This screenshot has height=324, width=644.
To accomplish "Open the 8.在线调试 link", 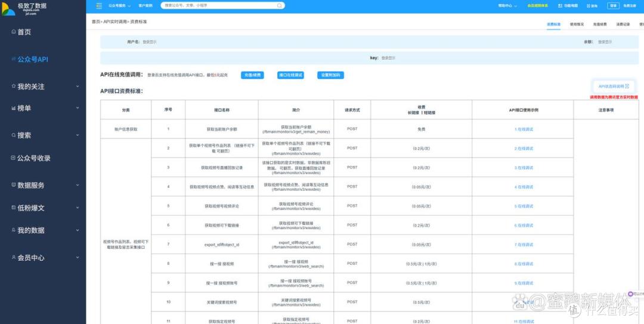I will 524,264.
